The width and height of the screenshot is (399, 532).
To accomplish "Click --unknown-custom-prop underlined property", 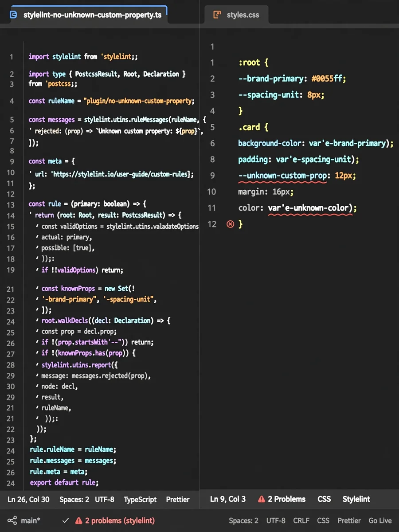I will pos(282,176).
